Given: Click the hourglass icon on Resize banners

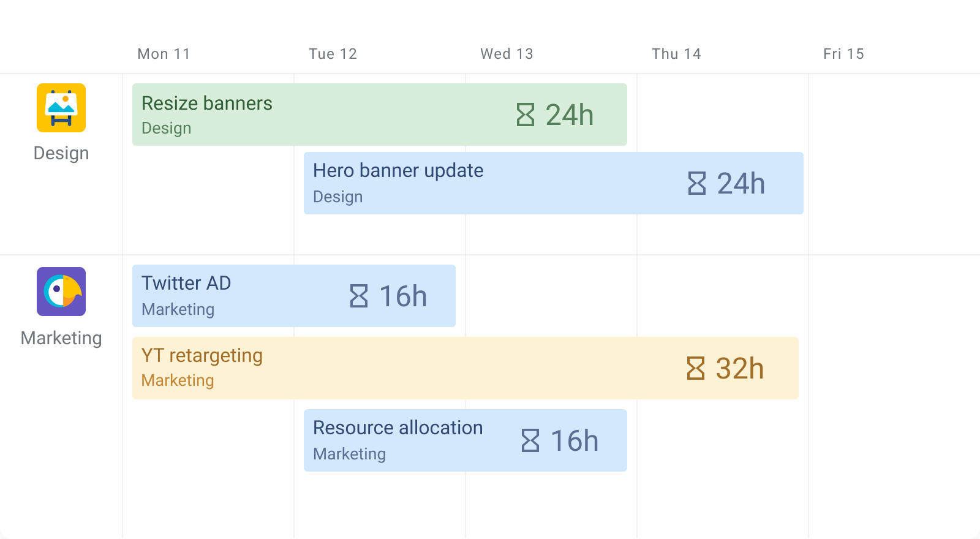Looking at the screenshot, I should (x=526, y=114).
